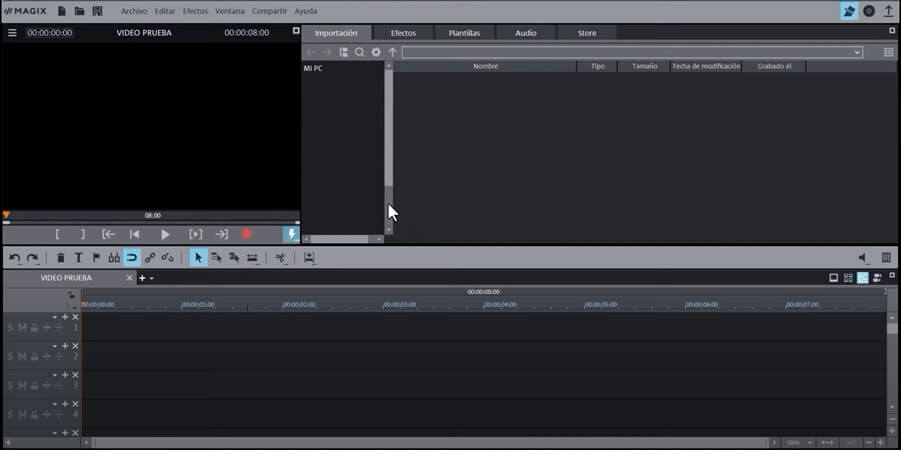Click the round dark icon in top bar
The width and height of the screenshot is (901, 450).
pos(869,11)
